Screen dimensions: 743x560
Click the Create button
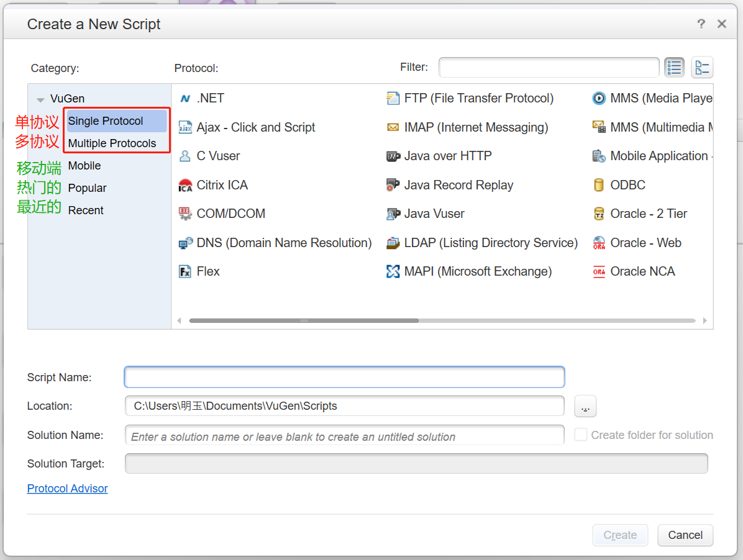click(620, 535)
